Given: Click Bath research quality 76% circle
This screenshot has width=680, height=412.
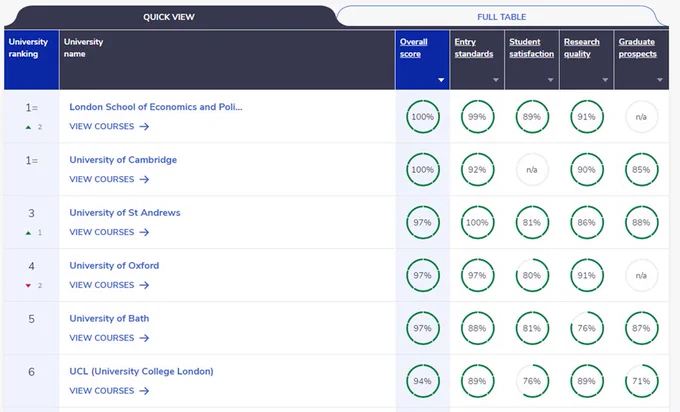Looking at the screenshot, I should [587, 328].
